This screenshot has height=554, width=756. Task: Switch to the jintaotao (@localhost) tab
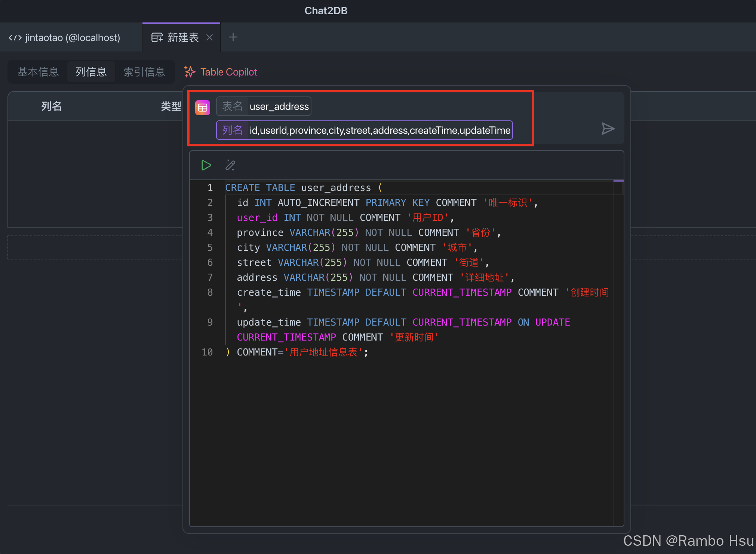71,37
